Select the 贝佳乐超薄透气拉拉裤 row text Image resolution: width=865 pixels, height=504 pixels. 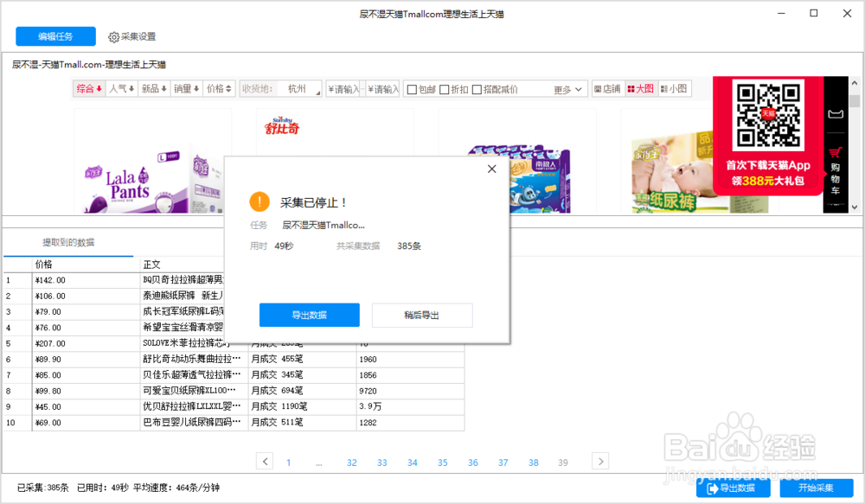click(192, 375)
